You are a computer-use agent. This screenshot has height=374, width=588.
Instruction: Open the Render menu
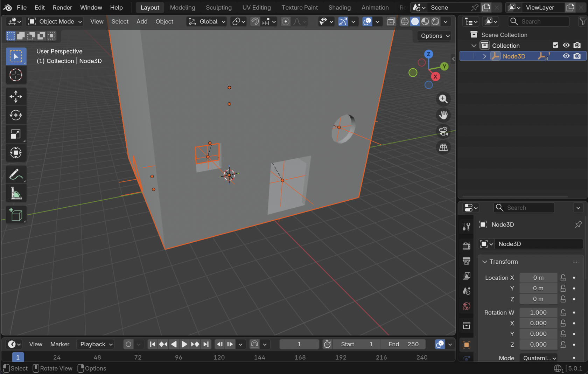pos(62,7)
